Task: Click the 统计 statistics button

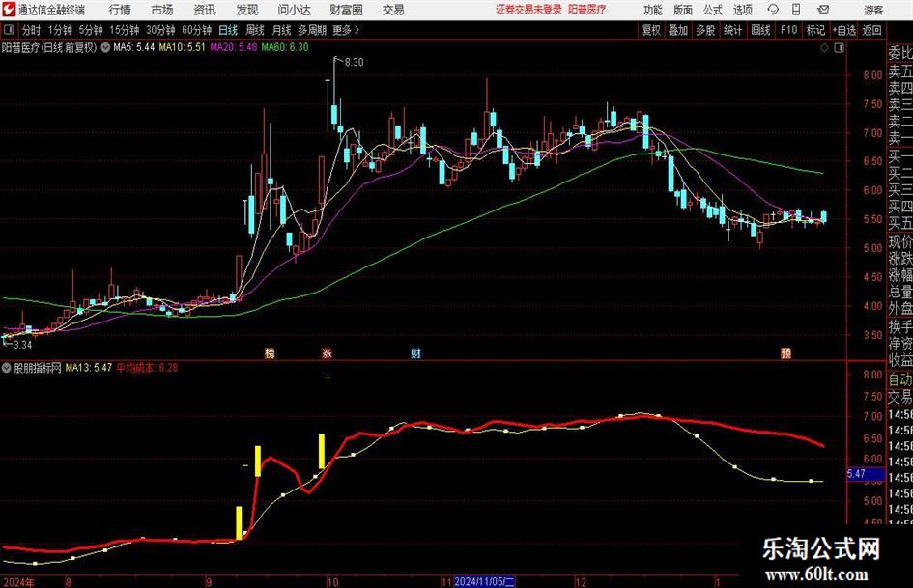Action: point(732,30)
